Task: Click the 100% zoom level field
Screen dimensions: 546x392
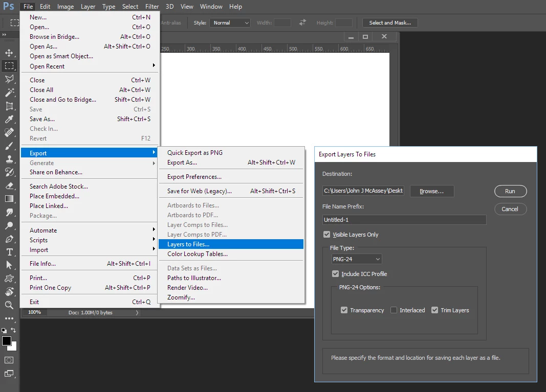Action: [34, 312]
